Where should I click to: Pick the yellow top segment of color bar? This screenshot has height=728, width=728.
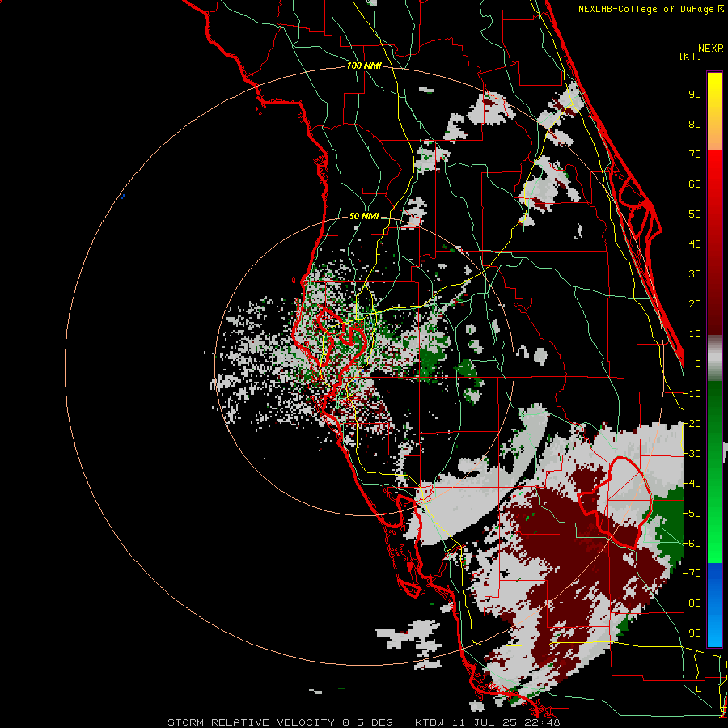(x=714, y=112)
